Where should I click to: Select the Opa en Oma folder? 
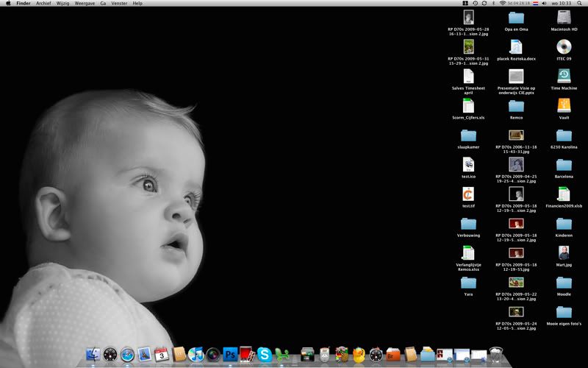pyautogui.click(x=516, y=18)
